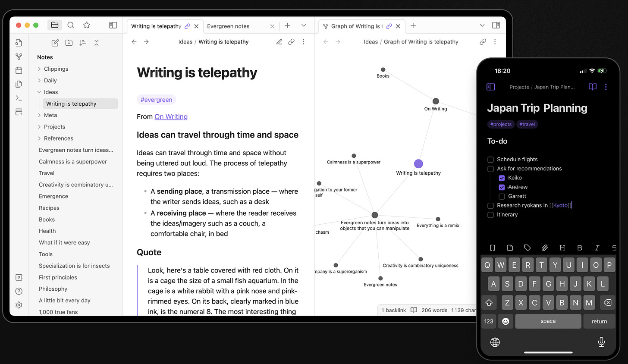Insert internal link brackets on phone toolbar
The height and width of the screenshot is (364, 628).
tap(493, 248)
